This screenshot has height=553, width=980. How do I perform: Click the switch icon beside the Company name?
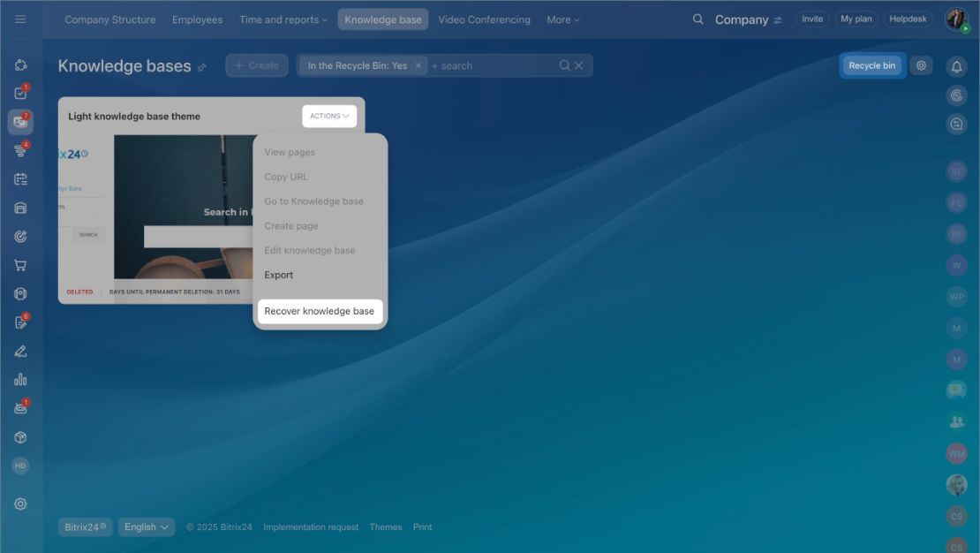coord(778,20)
